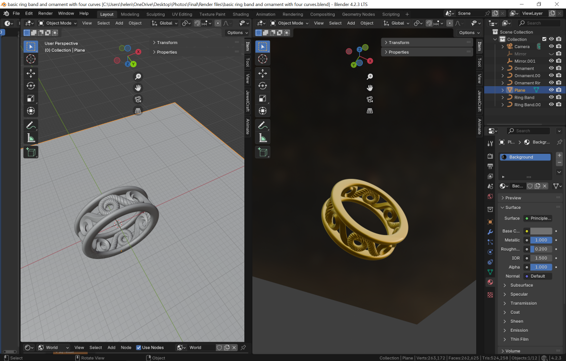Select the Measure tool in left viewport

pos(31,138)
